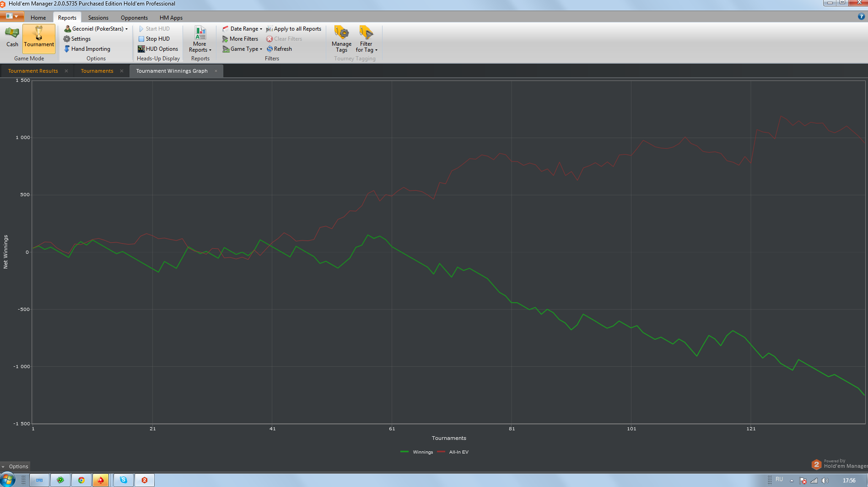Expand the Game Type dropdown
Screen dimensions: 868x487
pos(243,49)
